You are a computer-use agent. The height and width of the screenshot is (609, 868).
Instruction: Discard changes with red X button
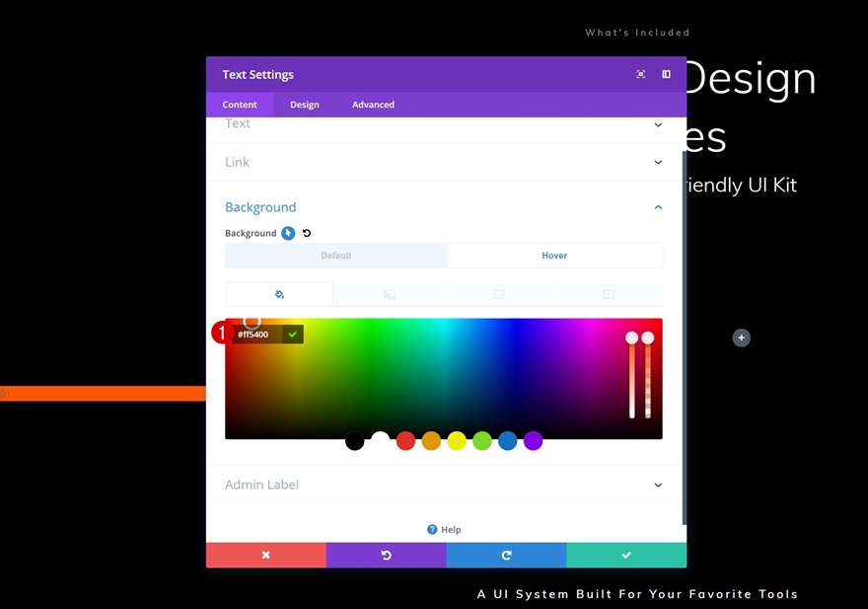[x=266, y=555]
